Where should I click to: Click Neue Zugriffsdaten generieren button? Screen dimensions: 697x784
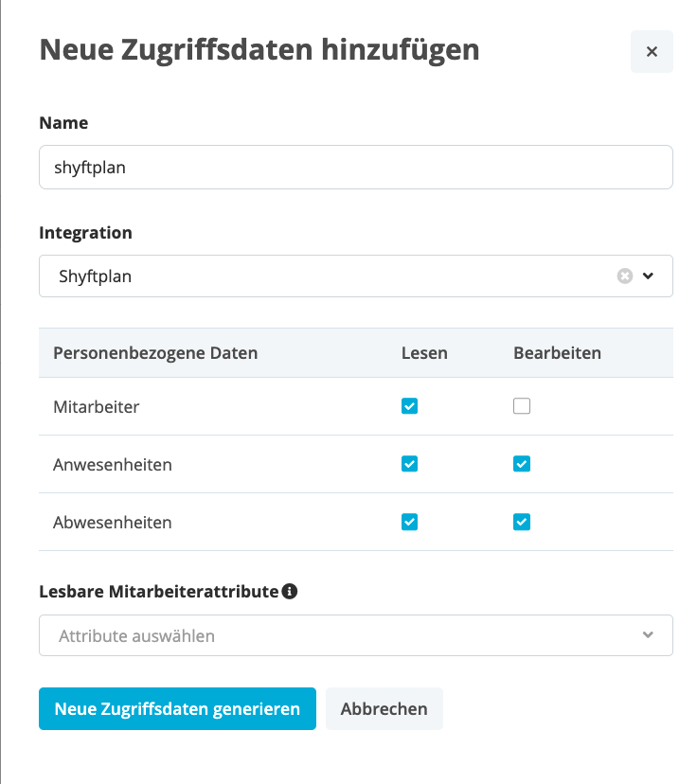[x=177, y=708]
